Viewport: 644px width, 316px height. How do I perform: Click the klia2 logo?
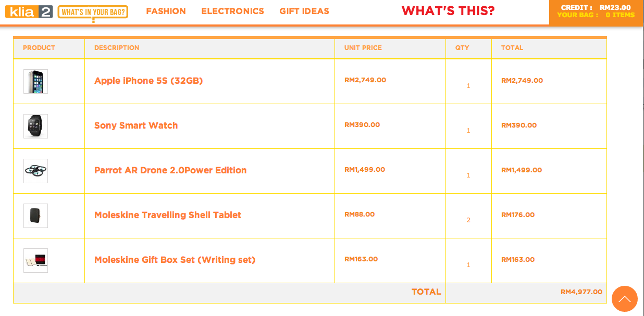click(x=29, y=11)
